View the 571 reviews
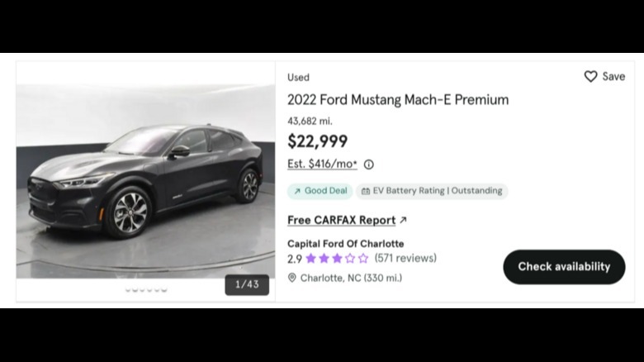644x362 pixels. coord(405,259)
